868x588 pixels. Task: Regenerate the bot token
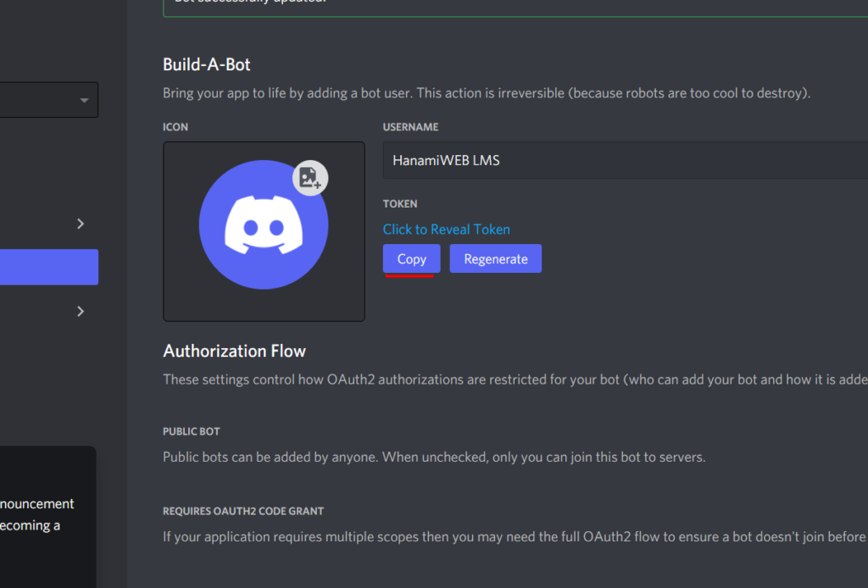(x=495, y=259)
